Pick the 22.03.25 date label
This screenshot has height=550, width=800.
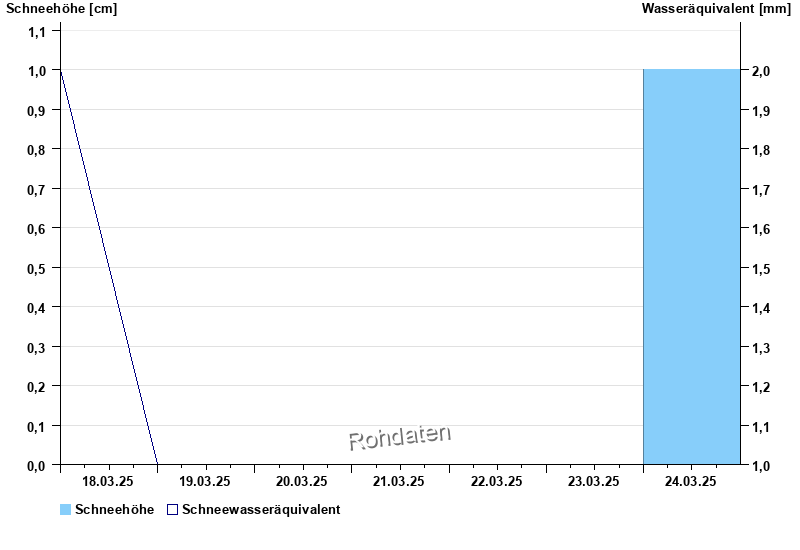pos(497,481)
